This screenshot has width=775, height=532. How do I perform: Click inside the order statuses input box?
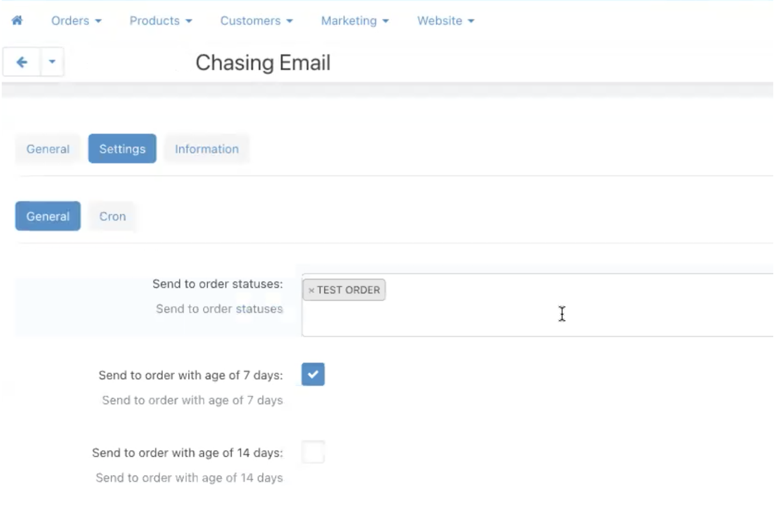click(537, 305)
